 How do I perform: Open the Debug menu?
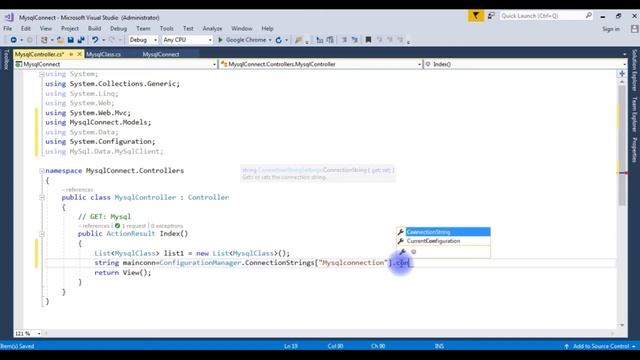(x=118, y=29)
